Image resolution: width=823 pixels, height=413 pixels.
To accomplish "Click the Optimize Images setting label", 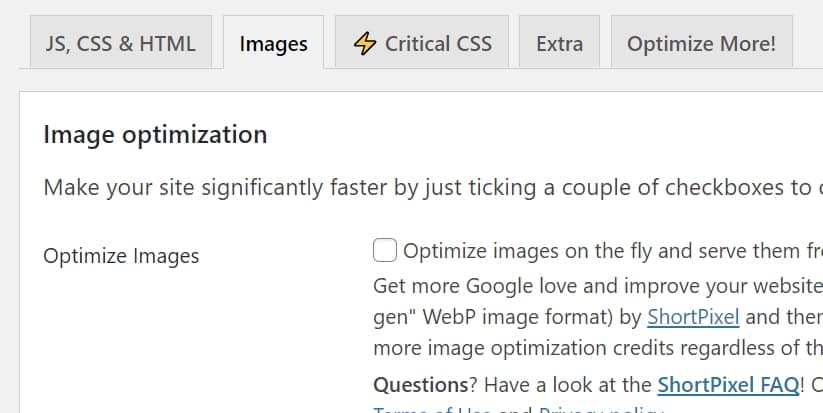I will (x=121, y=256).
